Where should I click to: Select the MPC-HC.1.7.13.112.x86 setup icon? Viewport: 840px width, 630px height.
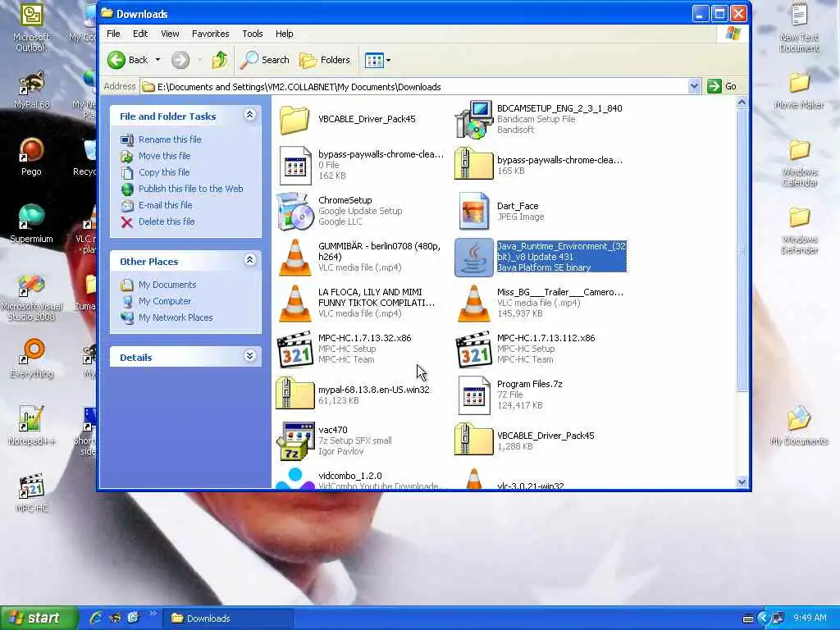[x=473, y=349]
